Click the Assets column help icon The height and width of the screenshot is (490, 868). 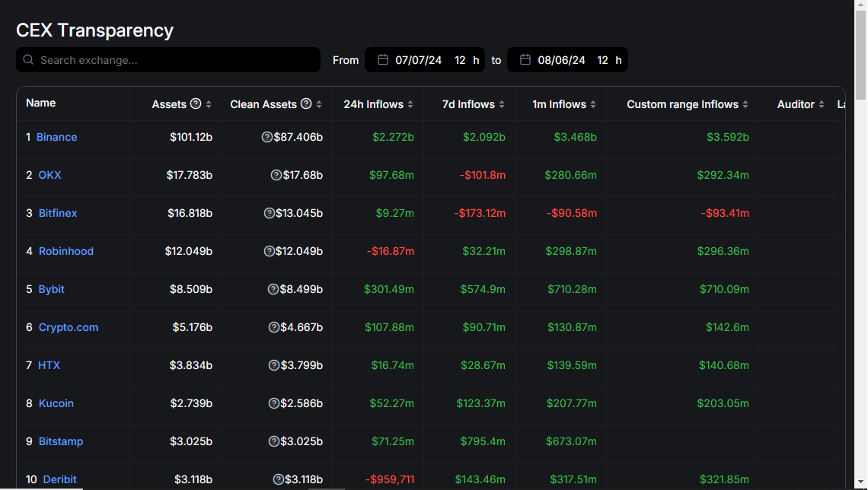(196, 104)
